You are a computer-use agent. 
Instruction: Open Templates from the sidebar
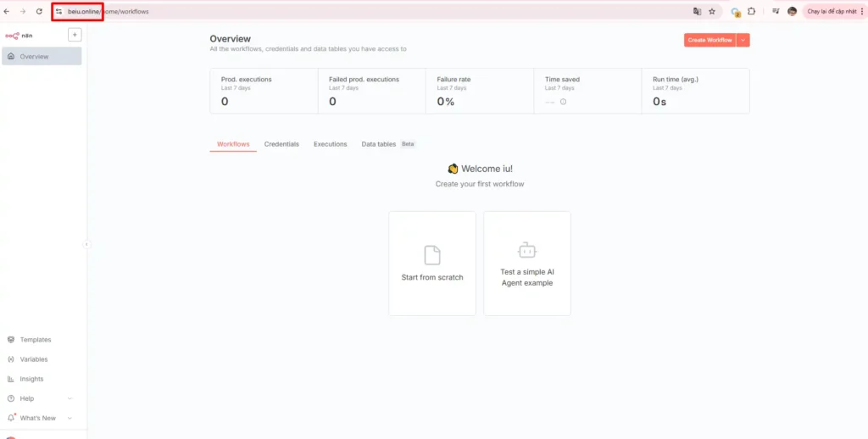click(36, 339)
